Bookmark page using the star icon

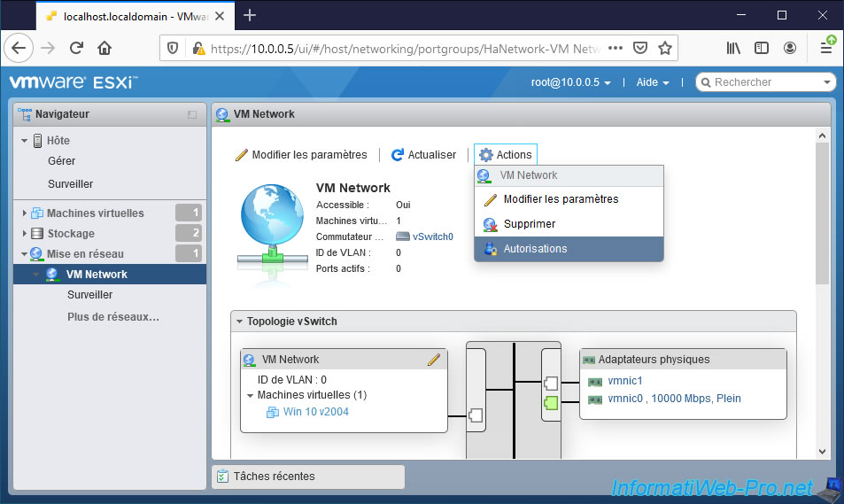[x=665, y=48]
